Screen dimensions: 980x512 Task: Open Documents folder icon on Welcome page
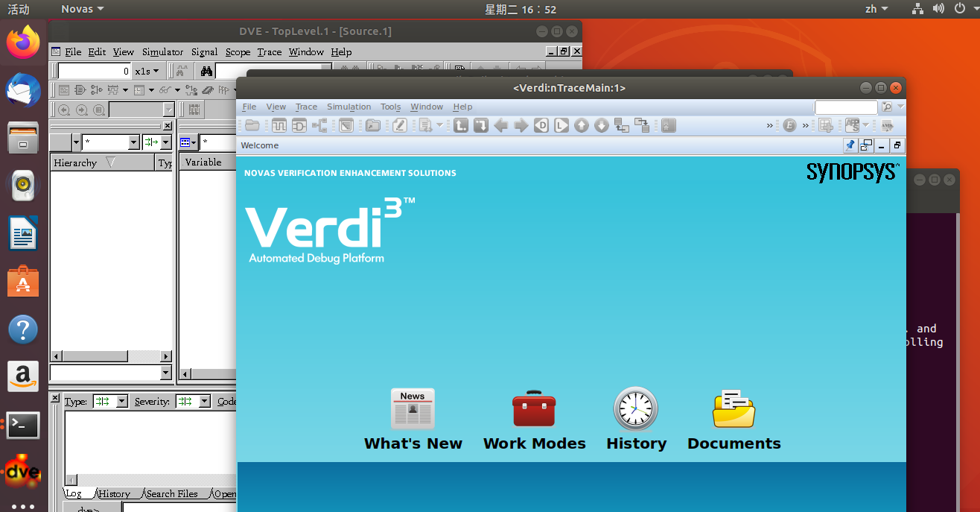click(x=734, y=408)
